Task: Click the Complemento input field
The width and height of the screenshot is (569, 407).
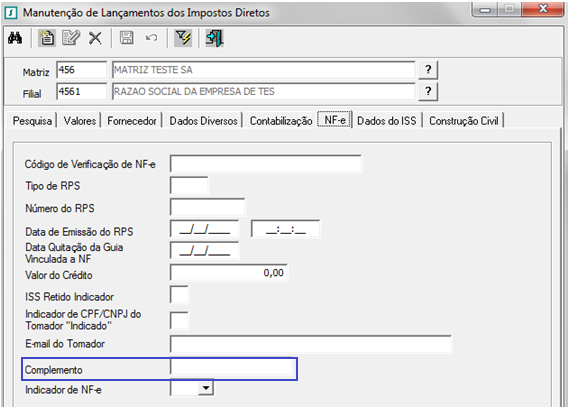Action: tap(231, 367)
